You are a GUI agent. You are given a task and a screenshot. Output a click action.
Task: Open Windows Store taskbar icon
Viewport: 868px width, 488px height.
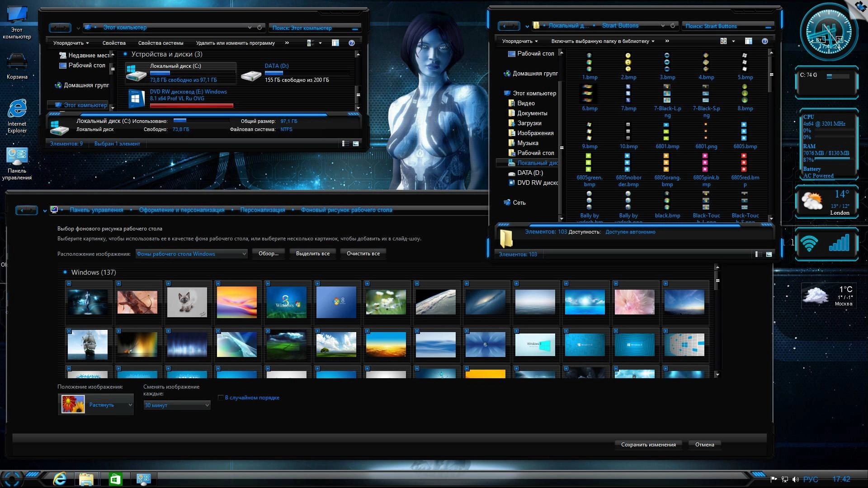115,479
